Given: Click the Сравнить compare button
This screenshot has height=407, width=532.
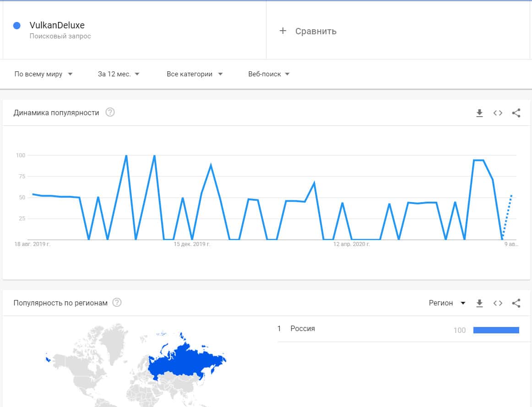Looking at the screenshot, I should 315,31.
